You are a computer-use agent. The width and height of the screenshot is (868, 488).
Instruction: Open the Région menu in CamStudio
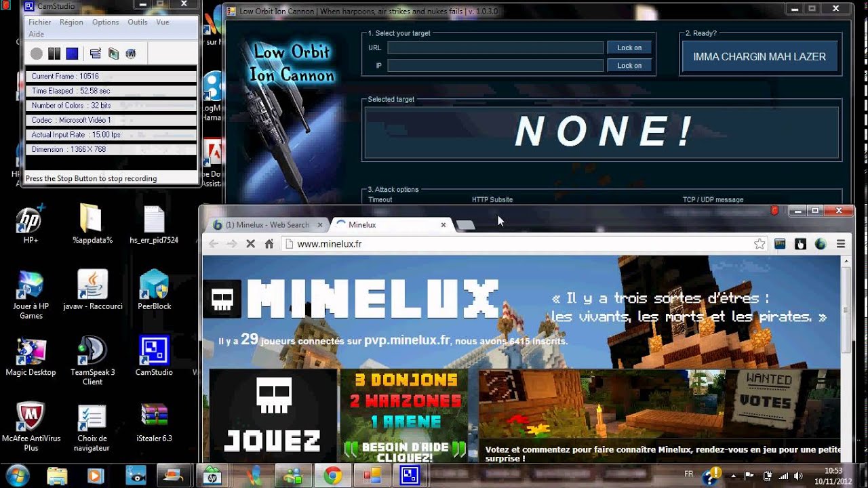pyautogui.click(x=71, y=22)
